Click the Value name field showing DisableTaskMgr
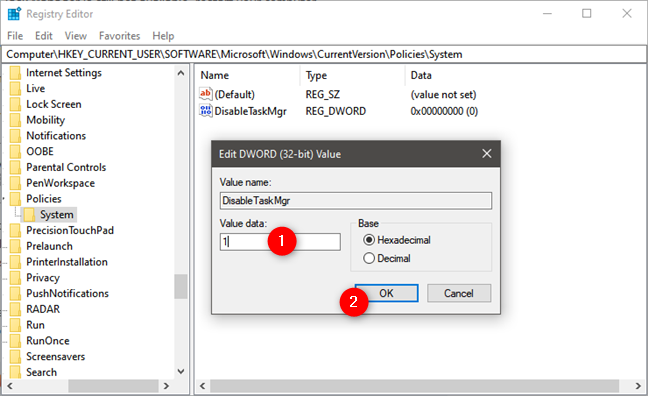The width and height of the screenshot is (648, 396). [356, 200]
